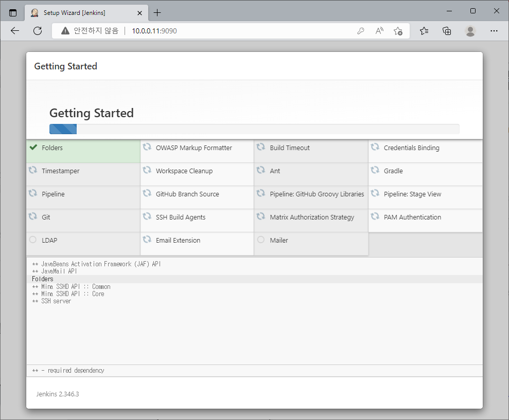Select the Setup Wizard [Jenkins] tab
Screen dimensions: 509x420
pyautogui.click(x=86, y=13)
